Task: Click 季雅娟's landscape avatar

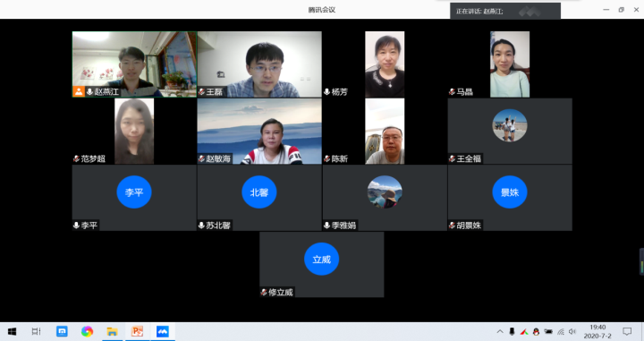Action: [x=385, y=192]
